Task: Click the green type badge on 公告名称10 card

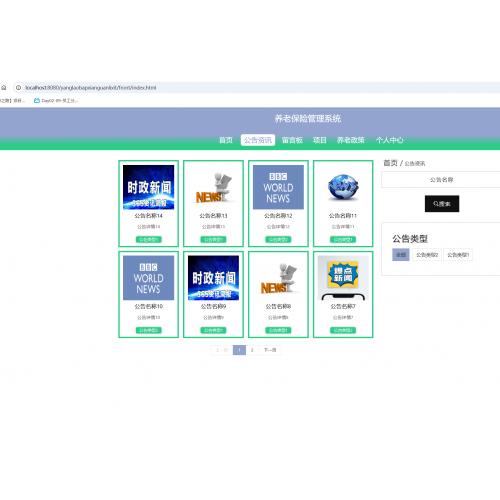Action: (149, 330)
